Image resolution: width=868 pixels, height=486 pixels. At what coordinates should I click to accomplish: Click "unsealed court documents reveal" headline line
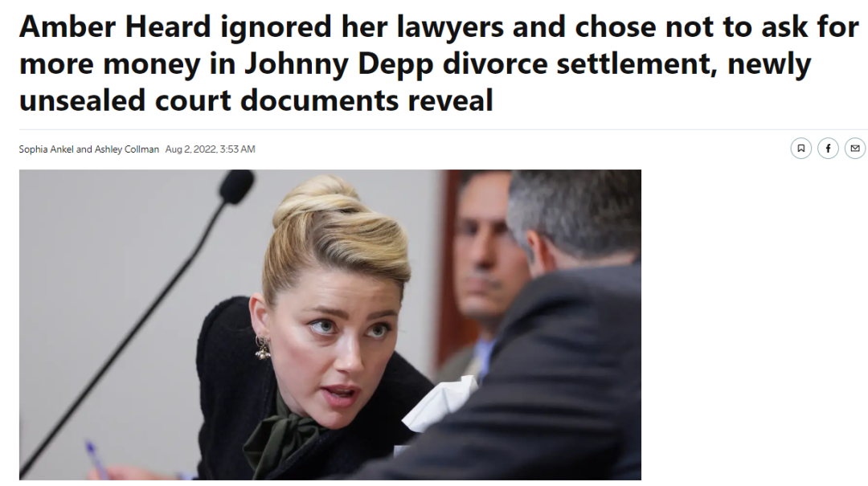coord(256,100)
